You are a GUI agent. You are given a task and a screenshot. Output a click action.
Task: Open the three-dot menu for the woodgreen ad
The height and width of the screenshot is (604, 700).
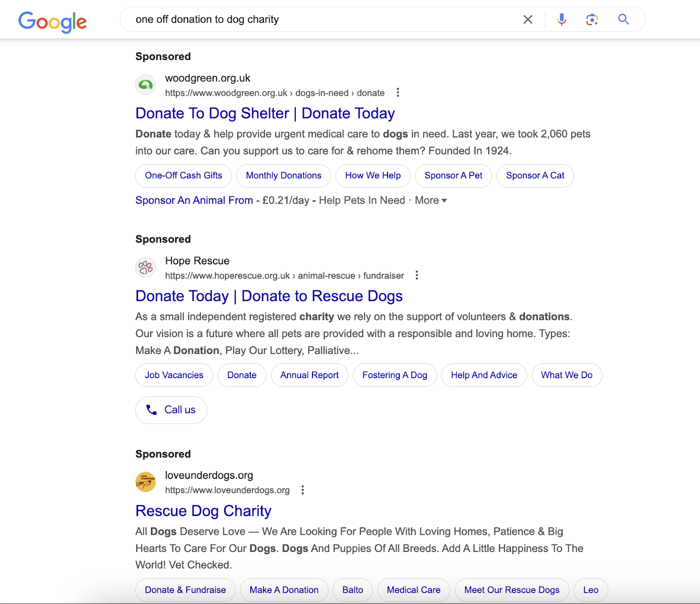pos(398,92)
